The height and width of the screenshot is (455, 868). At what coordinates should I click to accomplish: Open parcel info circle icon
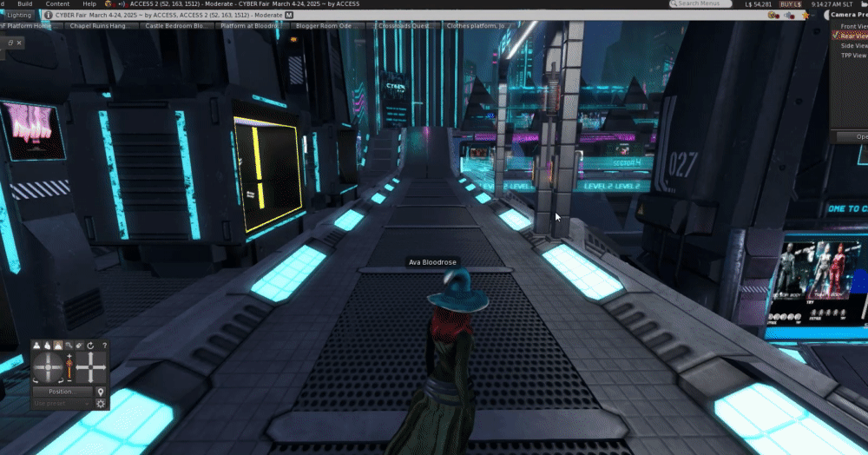[48, 15]
